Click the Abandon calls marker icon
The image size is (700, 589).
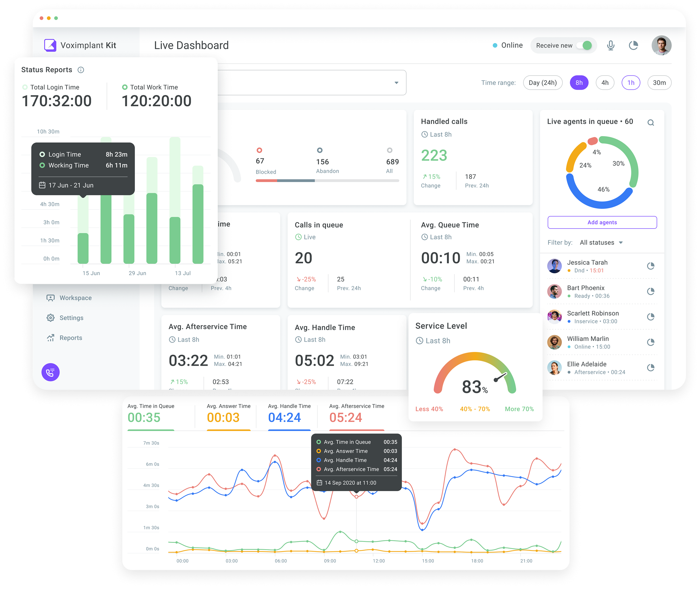coord(320,150)
